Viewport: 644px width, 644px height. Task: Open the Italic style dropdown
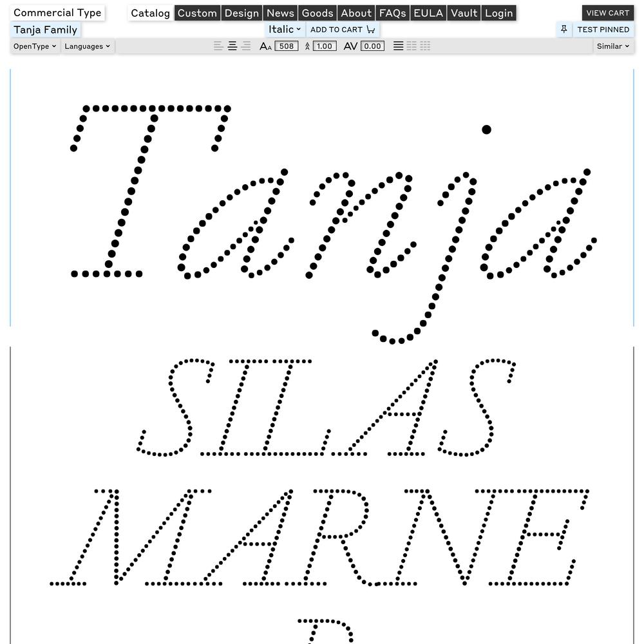pos(285,29)
